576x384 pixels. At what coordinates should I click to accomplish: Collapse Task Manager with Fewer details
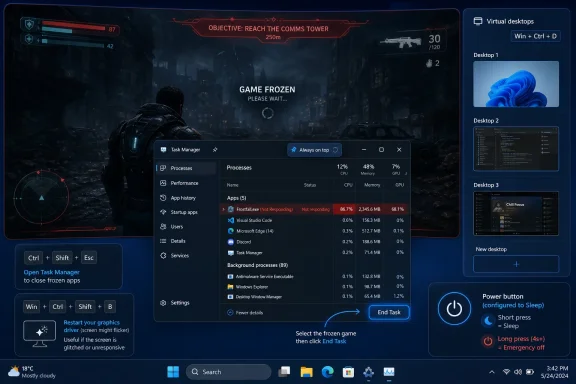(x=245, y=313)
